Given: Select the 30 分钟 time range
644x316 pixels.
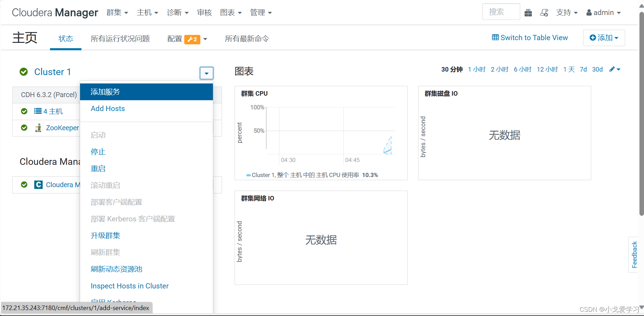Looking at the screenshot, I should (452, 69).
